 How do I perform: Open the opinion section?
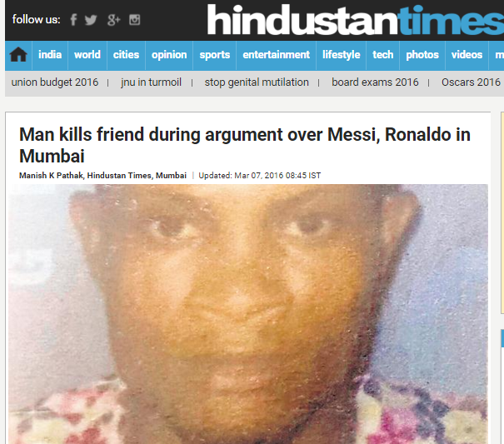169,55
